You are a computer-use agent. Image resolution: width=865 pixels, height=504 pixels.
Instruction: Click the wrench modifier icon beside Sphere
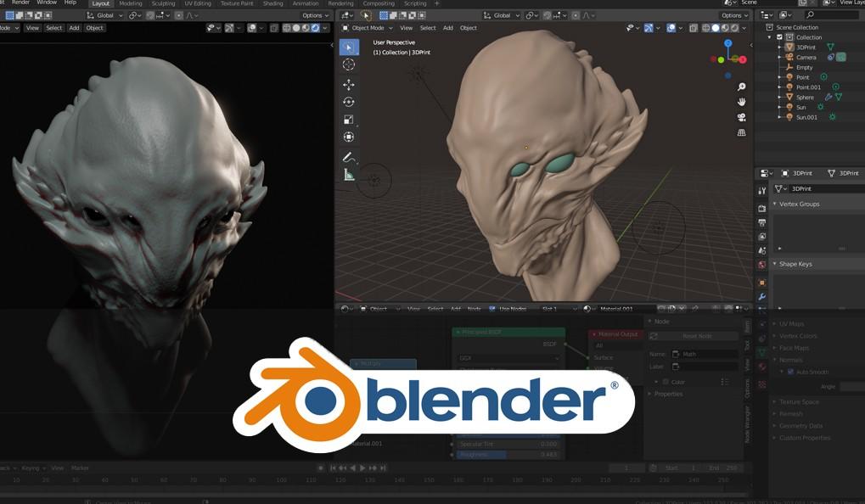pos(828,97)
